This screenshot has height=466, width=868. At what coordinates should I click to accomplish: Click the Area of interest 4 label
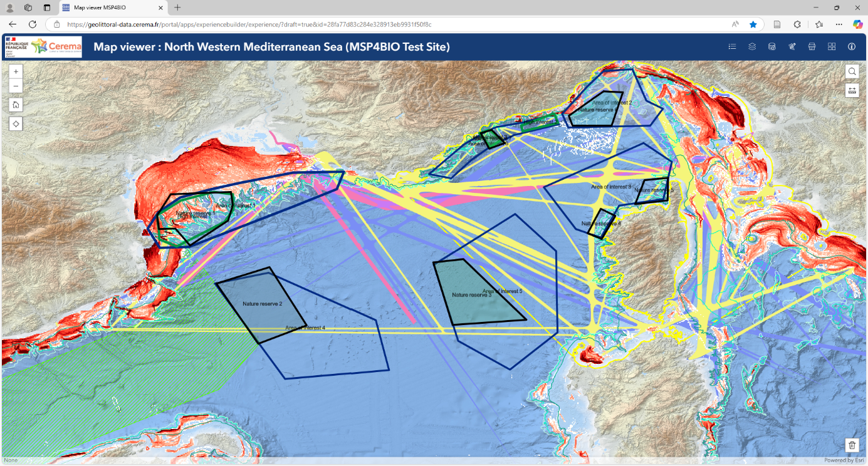point(305,328)
